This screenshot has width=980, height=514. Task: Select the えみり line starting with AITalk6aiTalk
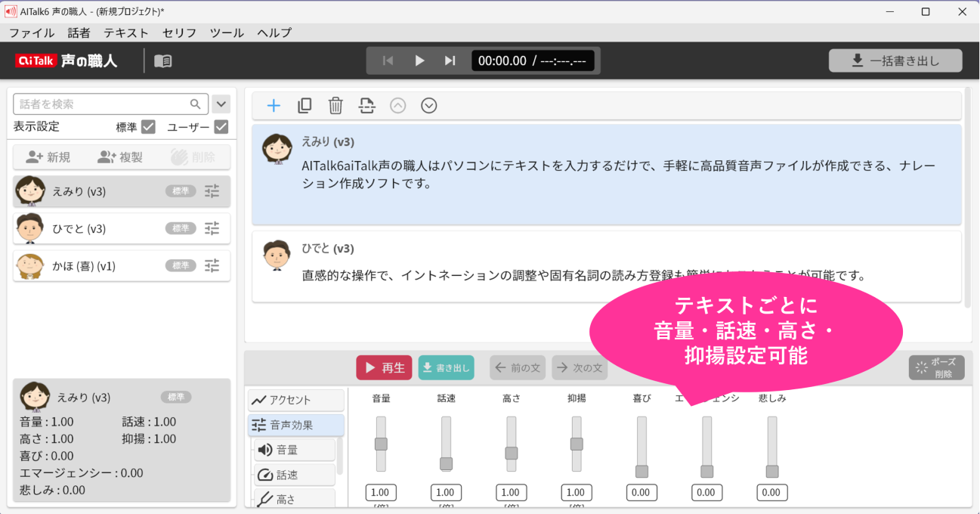607,175
